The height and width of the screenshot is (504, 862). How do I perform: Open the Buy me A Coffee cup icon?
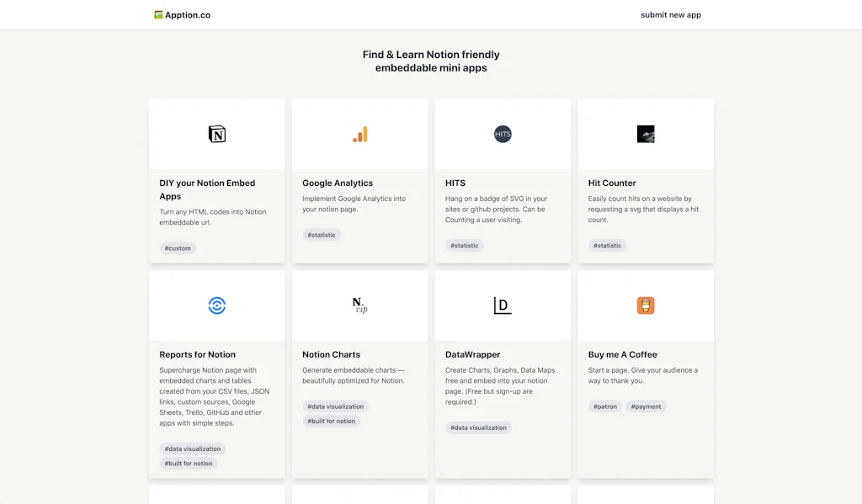pyautogui.click(x=646, y=305)
